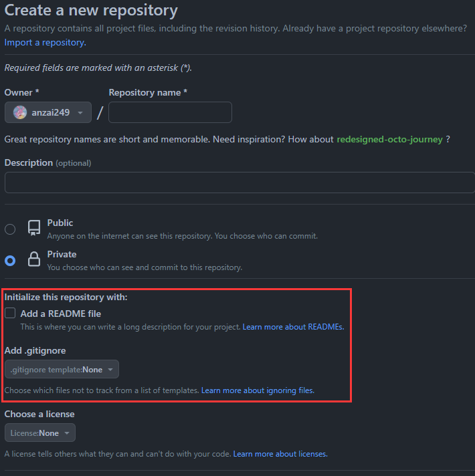Click the Owner * label
This screenshot has height=476, width=475.
tap(21, 92)
